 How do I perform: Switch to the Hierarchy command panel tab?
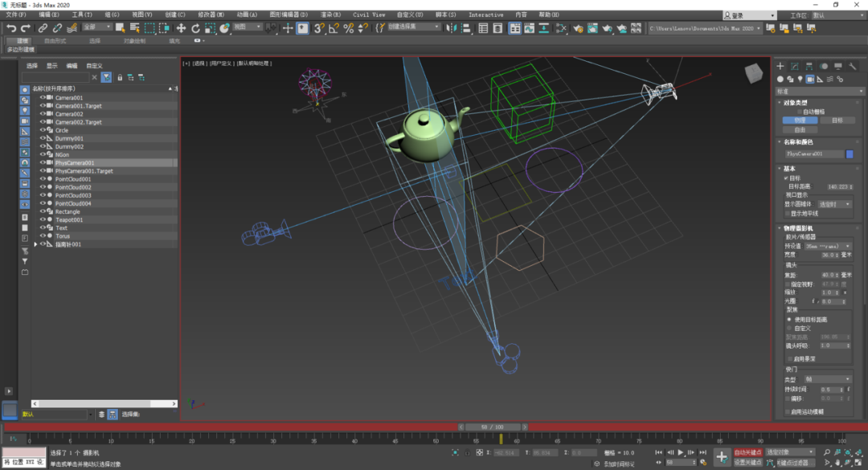click(x=809, y=67)
